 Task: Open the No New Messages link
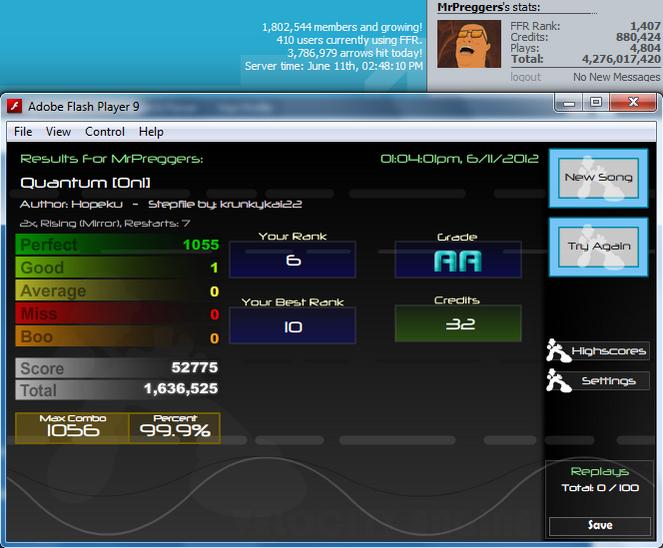tap(616, 77)
